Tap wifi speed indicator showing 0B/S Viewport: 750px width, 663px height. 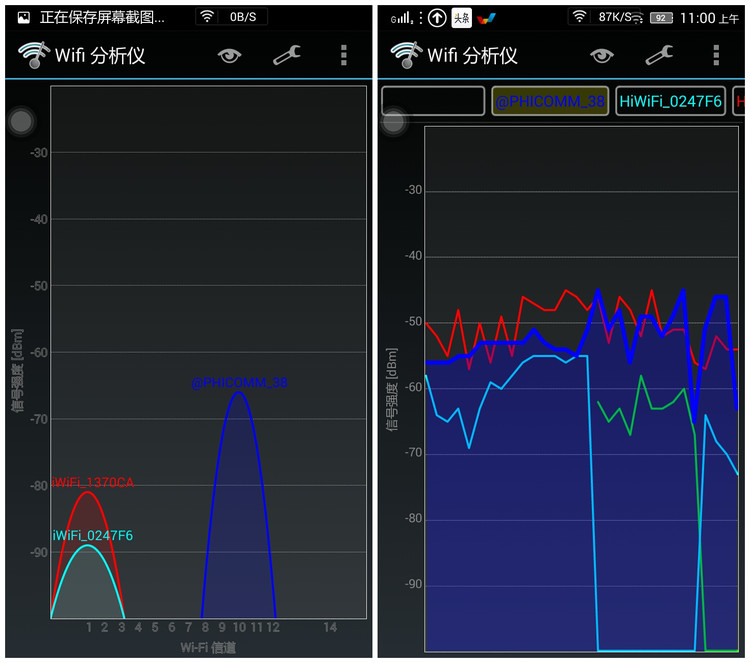coord(232,17)
